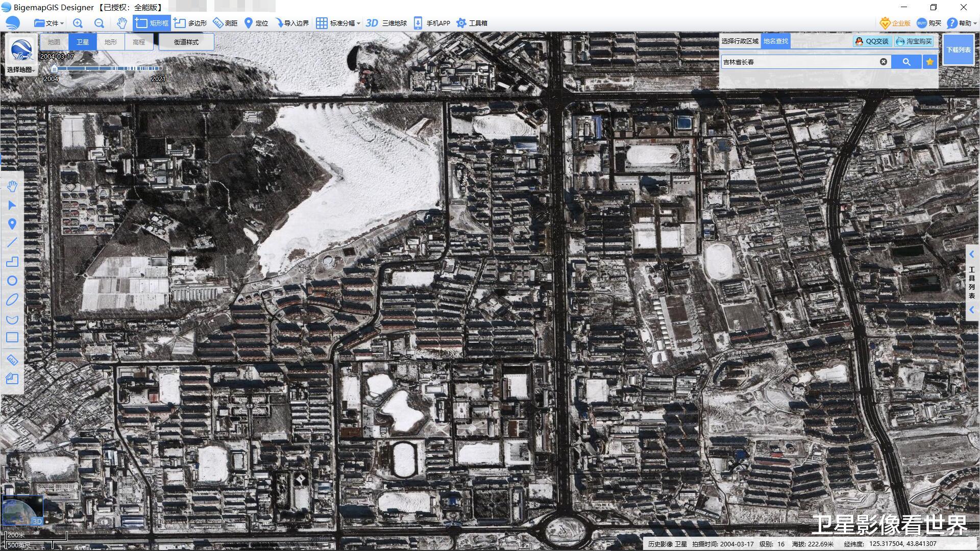Click the zoom in magnifier icon
The image size is (980, 551).
[x=78, y=23]
